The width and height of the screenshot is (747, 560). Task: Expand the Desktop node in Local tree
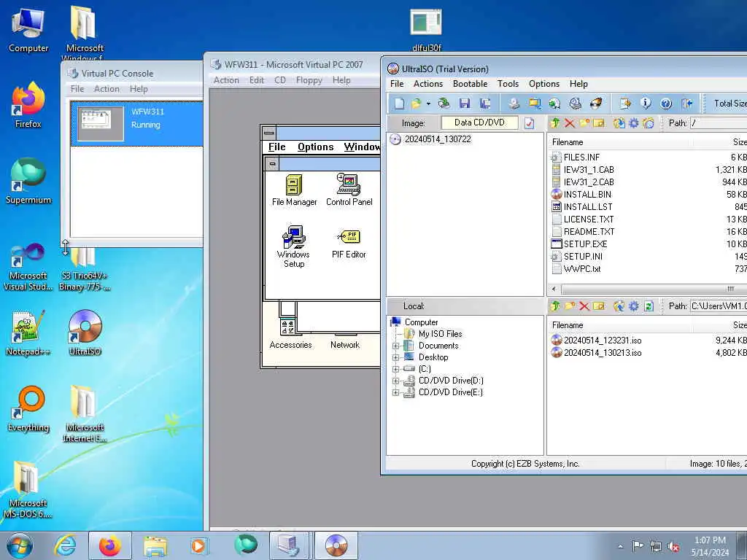coord(395,357)
